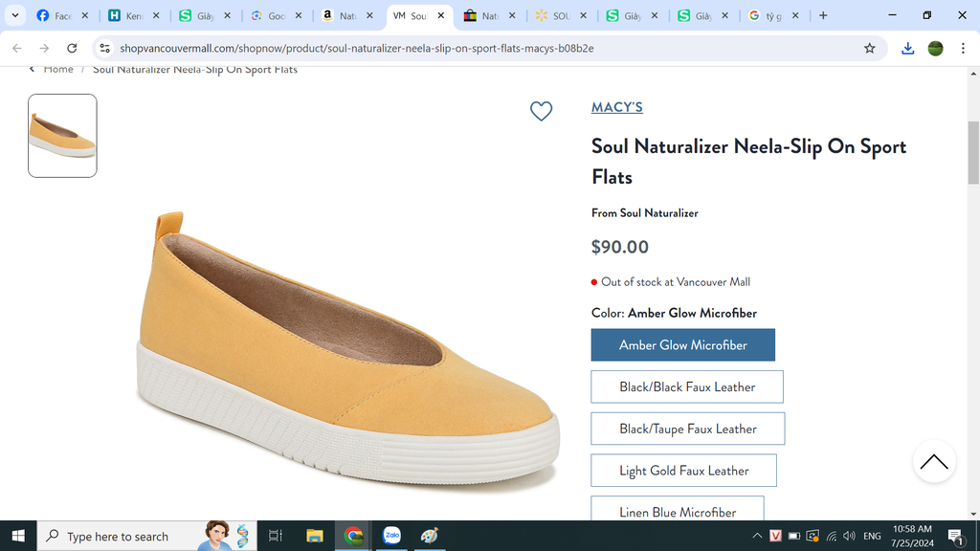Close the Facebook tab
The image size is (980, 551).
click(85, 15)
